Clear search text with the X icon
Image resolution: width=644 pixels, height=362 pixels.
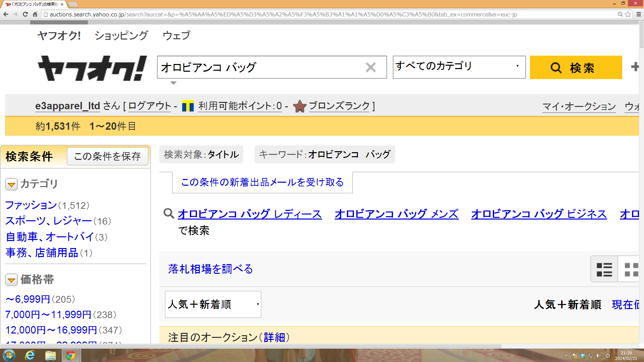click(371, 67)
